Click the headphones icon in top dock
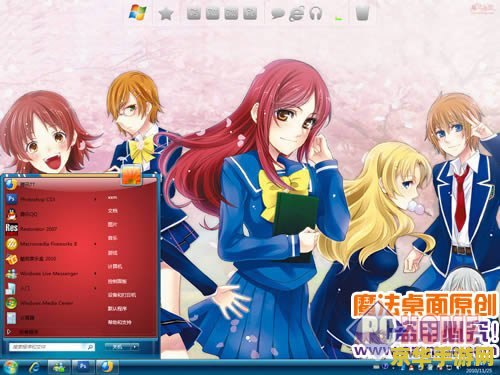500x375 pixels. click(x=315, y=14)
